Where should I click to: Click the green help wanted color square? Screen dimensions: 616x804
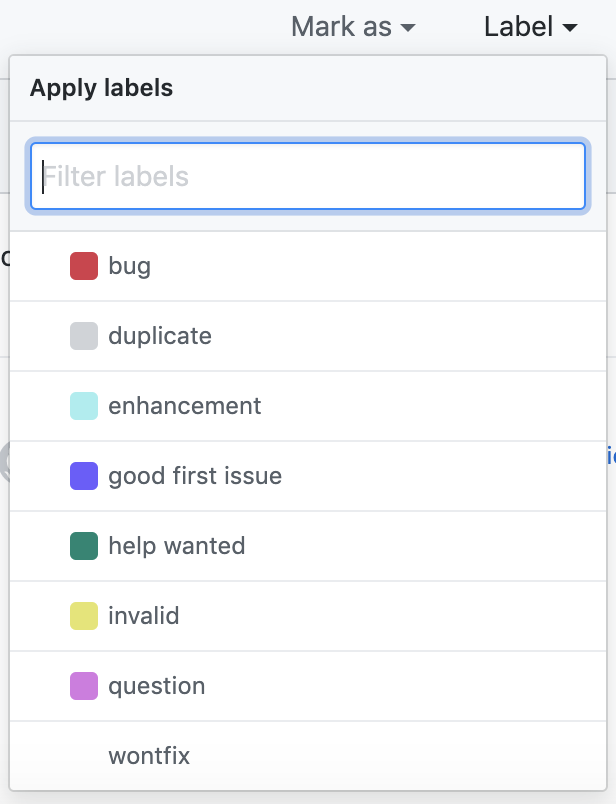tap(85, 546)
